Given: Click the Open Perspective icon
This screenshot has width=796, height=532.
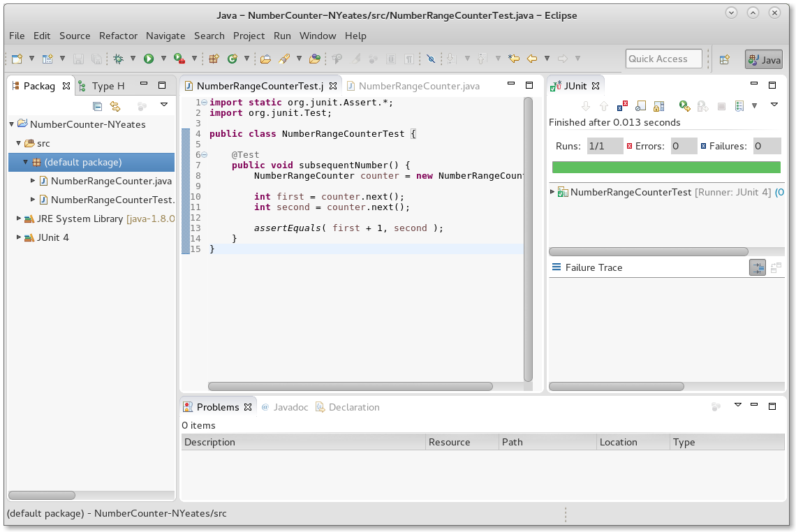Looking at the screenshot, I should point(725,59).
